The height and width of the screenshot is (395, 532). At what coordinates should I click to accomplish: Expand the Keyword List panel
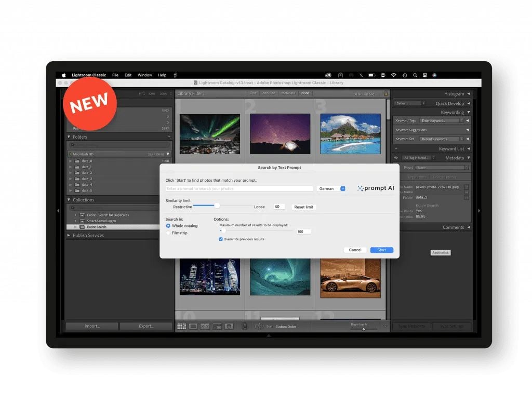[x=469, y=148]
